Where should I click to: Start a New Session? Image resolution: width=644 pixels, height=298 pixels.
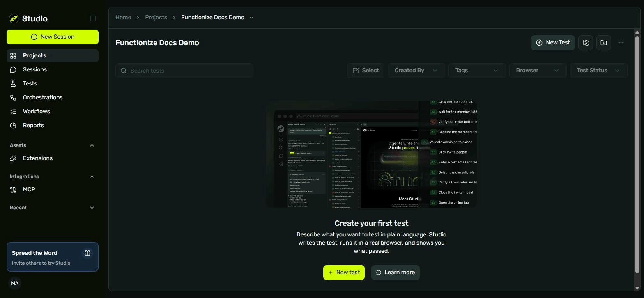(x=53, y=37)
